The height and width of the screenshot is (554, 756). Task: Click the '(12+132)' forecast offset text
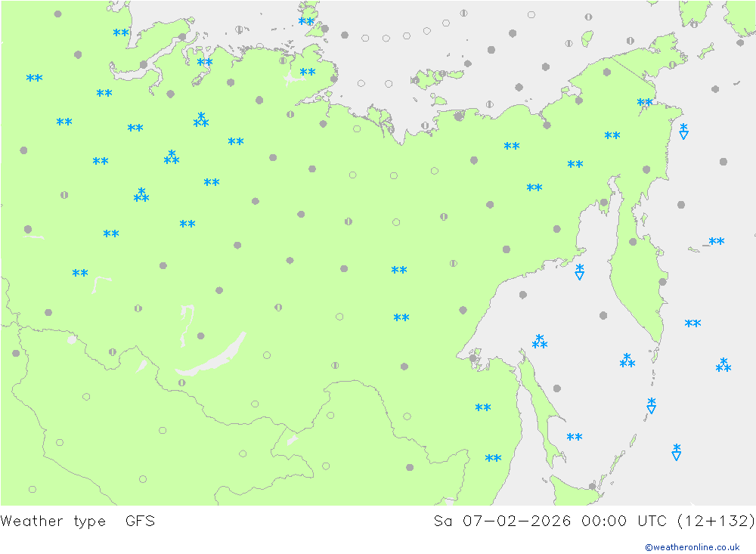point(716,522)
